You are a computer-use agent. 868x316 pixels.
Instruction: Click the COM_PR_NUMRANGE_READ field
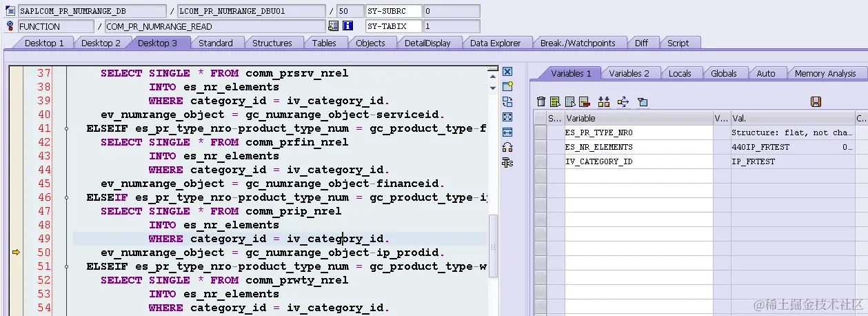tap(215, 26)
